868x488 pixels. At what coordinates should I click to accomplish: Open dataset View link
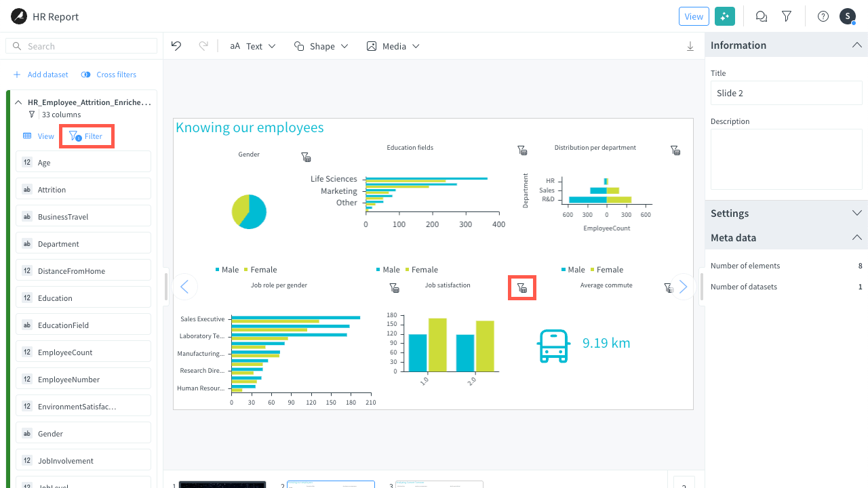click(x=39, y=136)
